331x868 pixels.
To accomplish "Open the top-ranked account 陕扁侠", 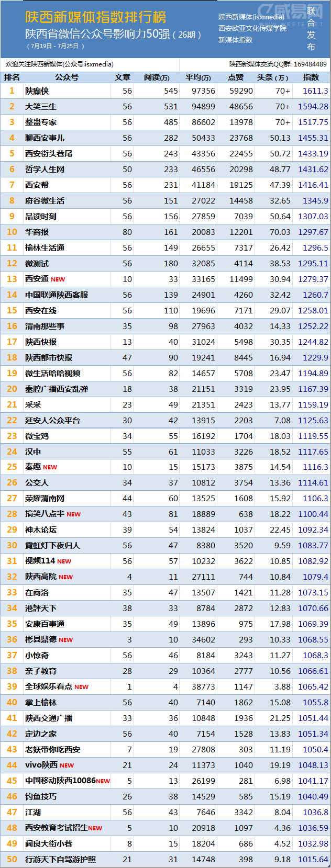I will click(37, 91).
